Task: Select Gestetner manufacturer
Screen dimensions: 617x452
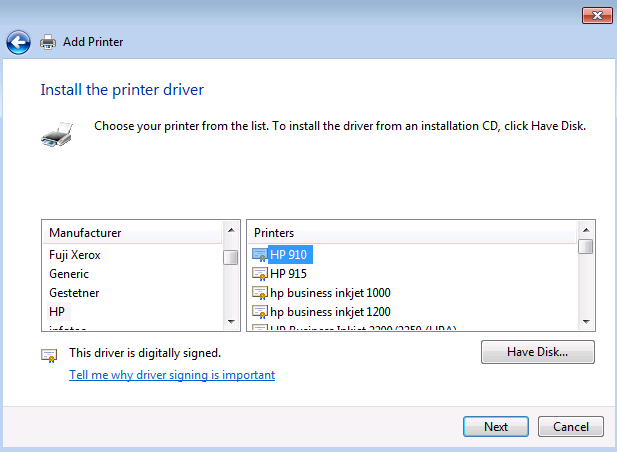Action: click(x=74, y=293)
